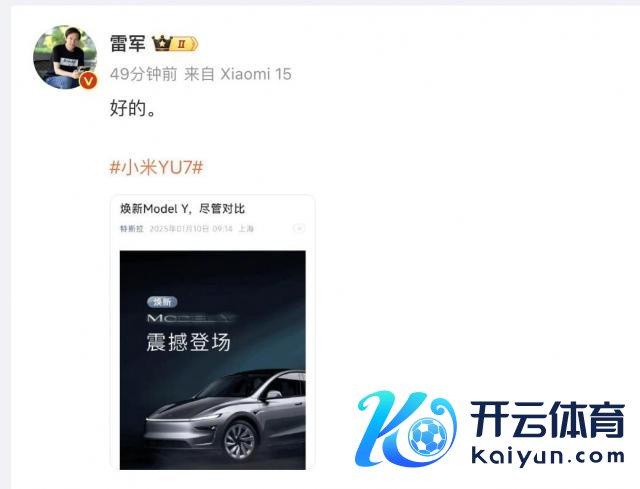This screenshot has height=489, width=640.
Task: Click the 震撼登场 headline on the poster
Action: tap(188, 342)
